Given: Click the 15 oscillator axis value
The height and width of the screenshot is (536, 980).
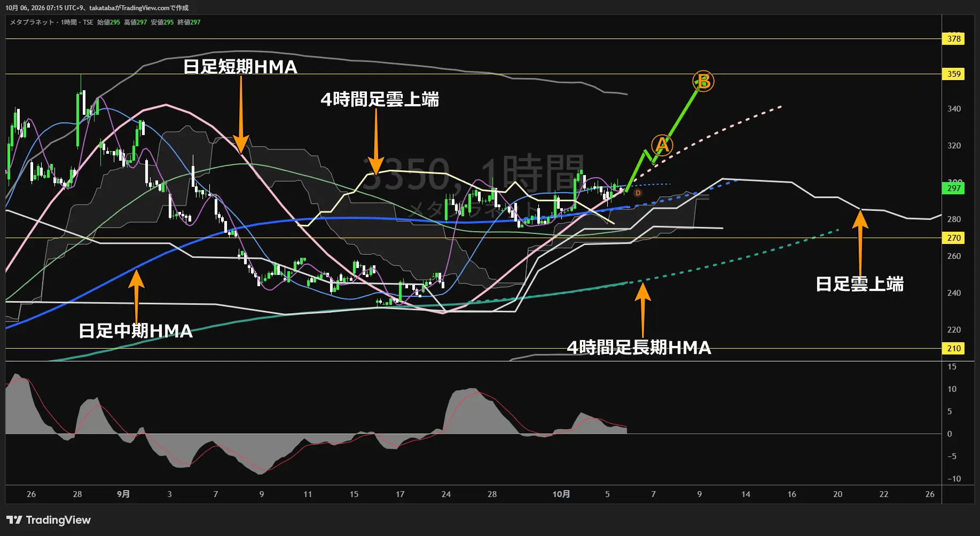Looking at the screenshot, I should click(x=952, y=366).
